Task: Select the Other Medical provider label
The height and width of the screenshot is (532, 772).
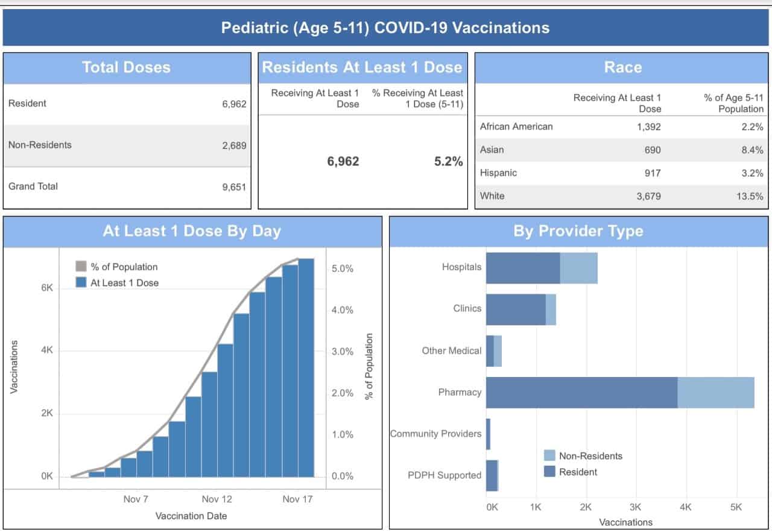Action: coord(451,350)
